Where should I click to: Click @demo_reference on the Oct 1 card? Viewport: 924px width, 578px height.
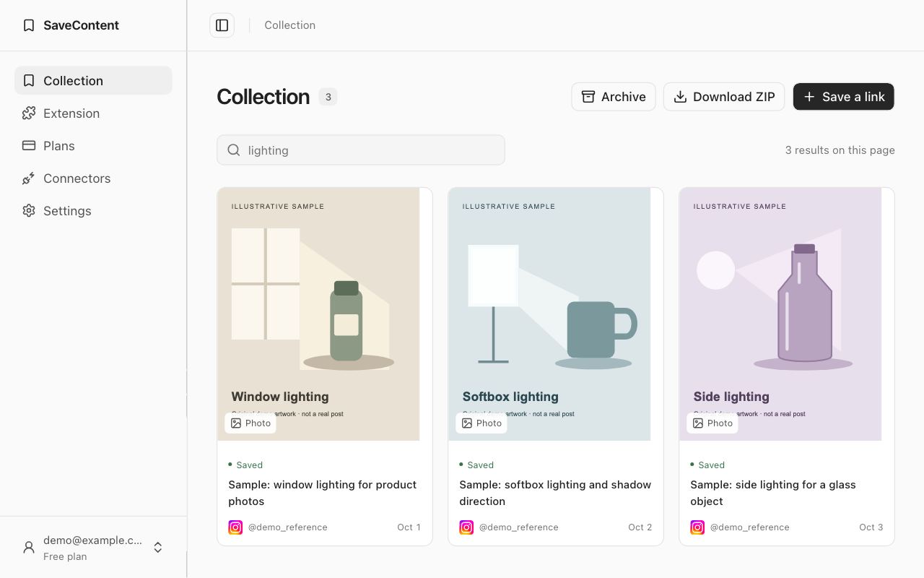point(288,527)
